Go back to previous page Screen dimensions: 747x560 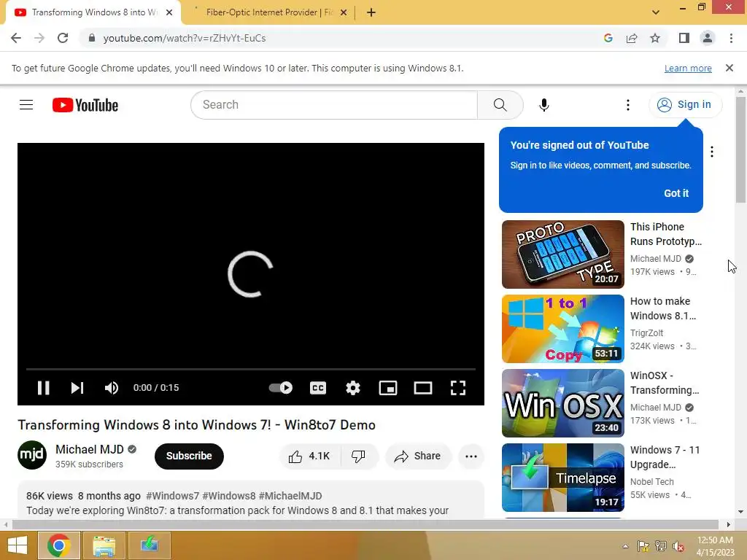[x=16, y=38]
